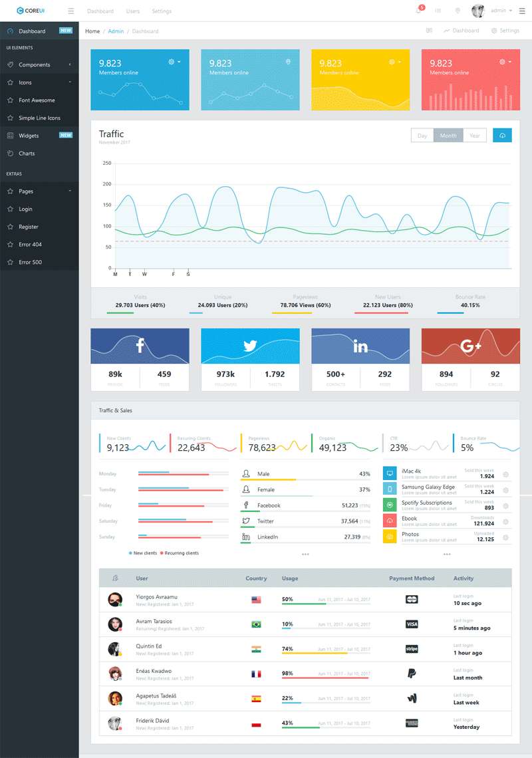Switch traffic chart to Year
Image resolution: width=532 pixels, height=758 pixels.
[475, 136]
